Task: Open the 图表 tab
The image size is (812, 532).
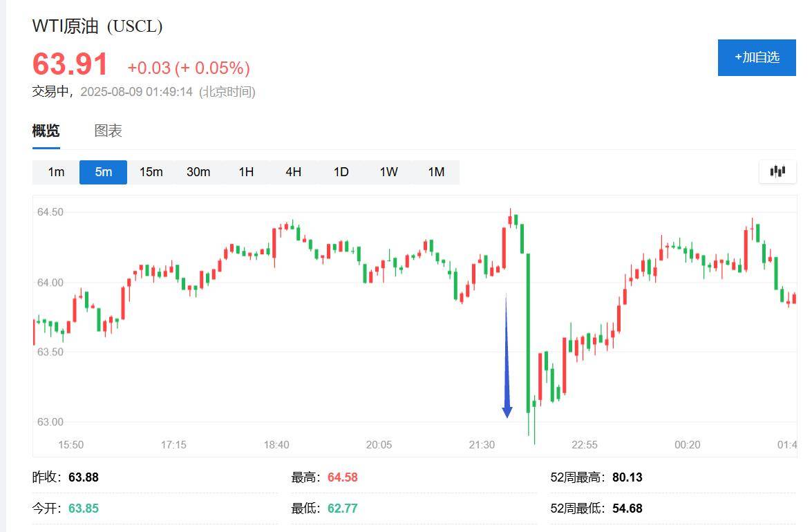Action: coord(108,131)
